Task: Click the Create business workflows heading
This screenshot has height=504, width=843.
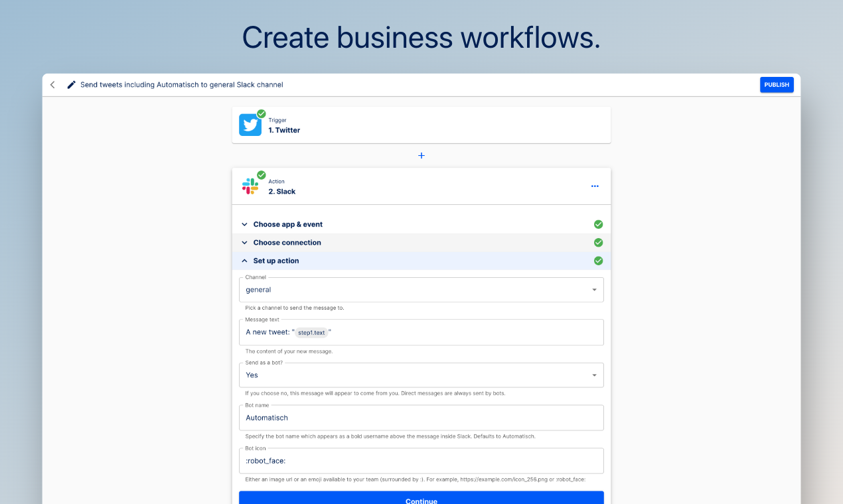Action: pos(421,37)
